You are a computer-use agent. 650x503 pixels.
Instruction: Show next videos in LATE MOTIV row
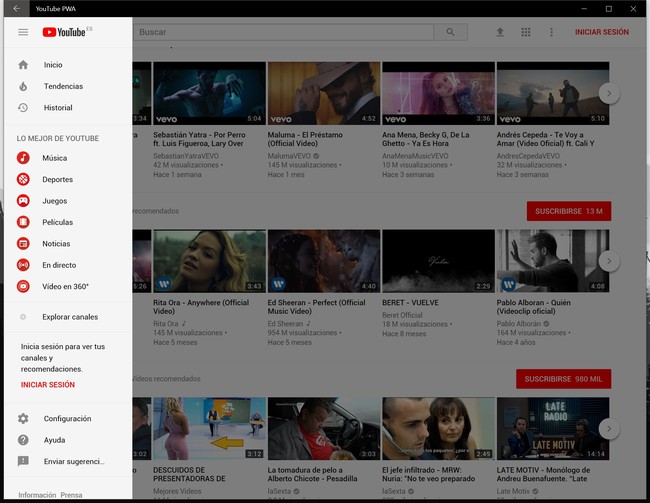click(609, 429)
